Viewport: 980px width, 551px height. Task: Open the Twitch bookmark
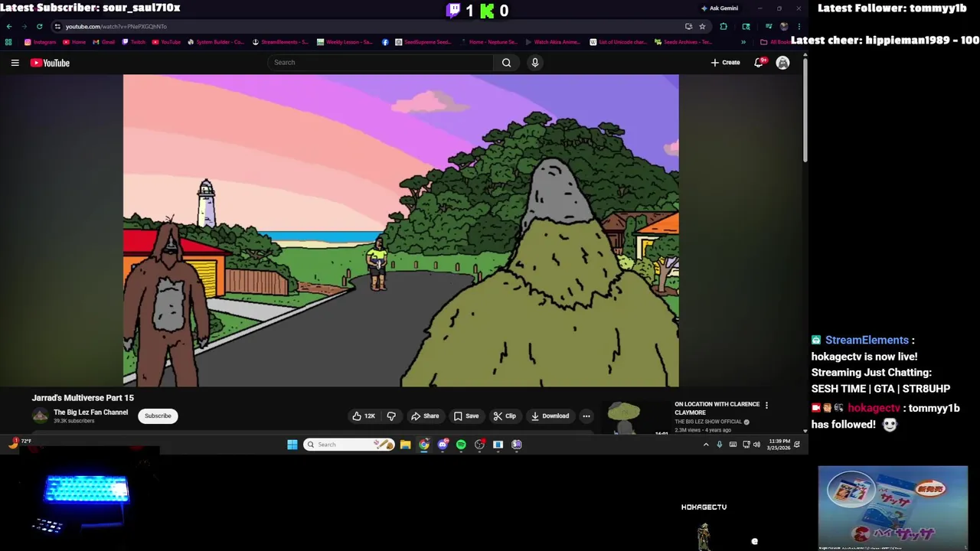click(133, 42)
